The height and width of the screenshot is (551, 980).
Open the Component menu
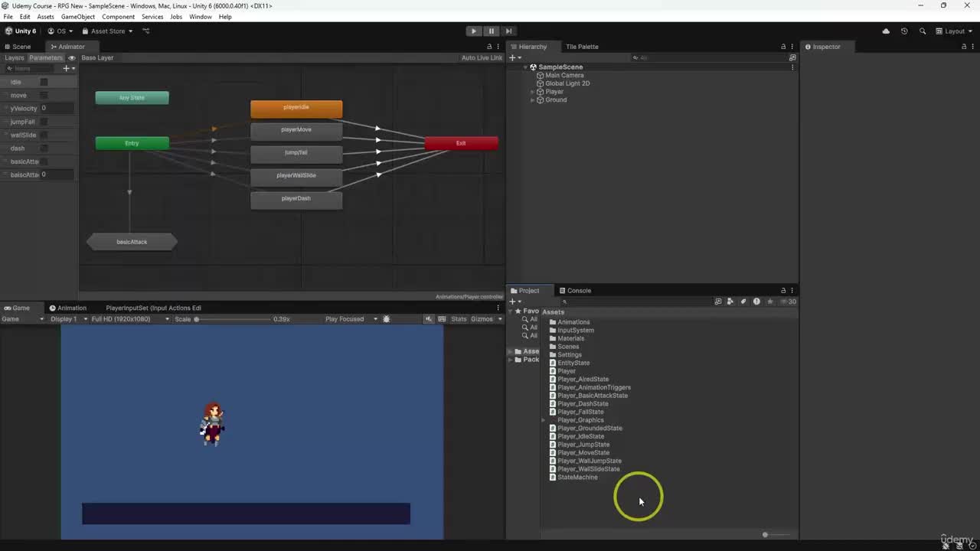tap(118, 17)
